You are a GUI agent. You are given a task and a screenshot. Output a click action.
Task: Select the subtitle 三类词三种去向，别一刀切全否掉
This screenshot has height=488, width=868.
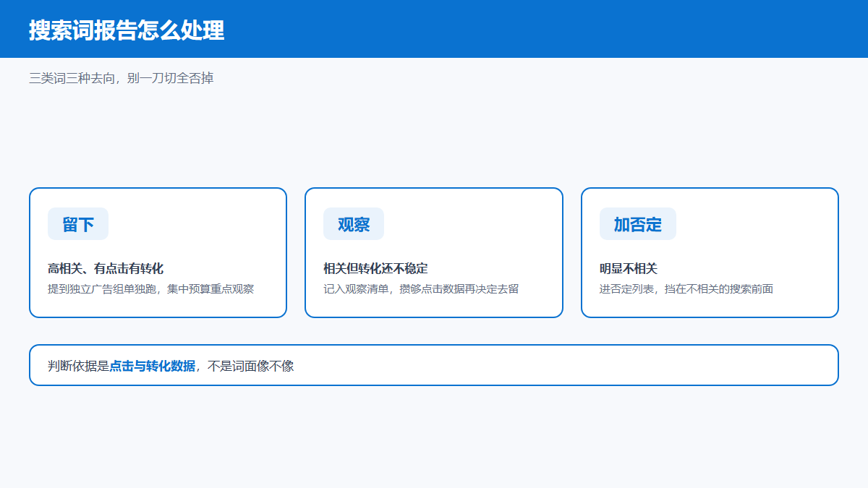(x=122, y=78)
